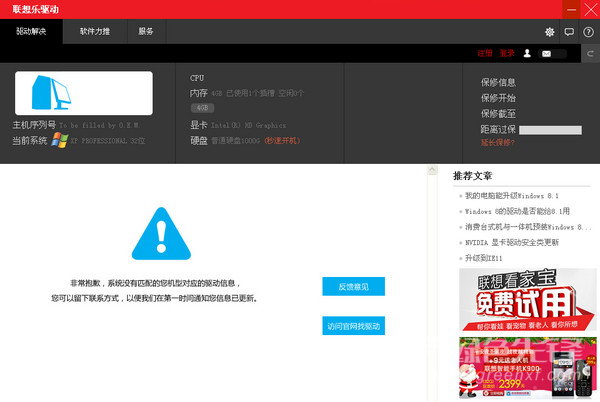The height and width of the screenshot is (402, 600).
Task: Click the user profile icon
Action: click(x=527, y=53)
